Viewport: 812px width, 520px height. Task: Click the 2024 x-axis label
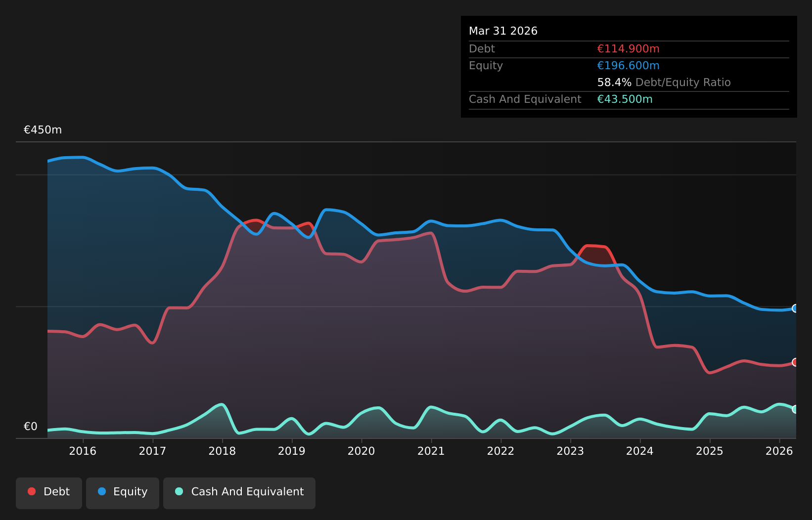tap(640, 451)
